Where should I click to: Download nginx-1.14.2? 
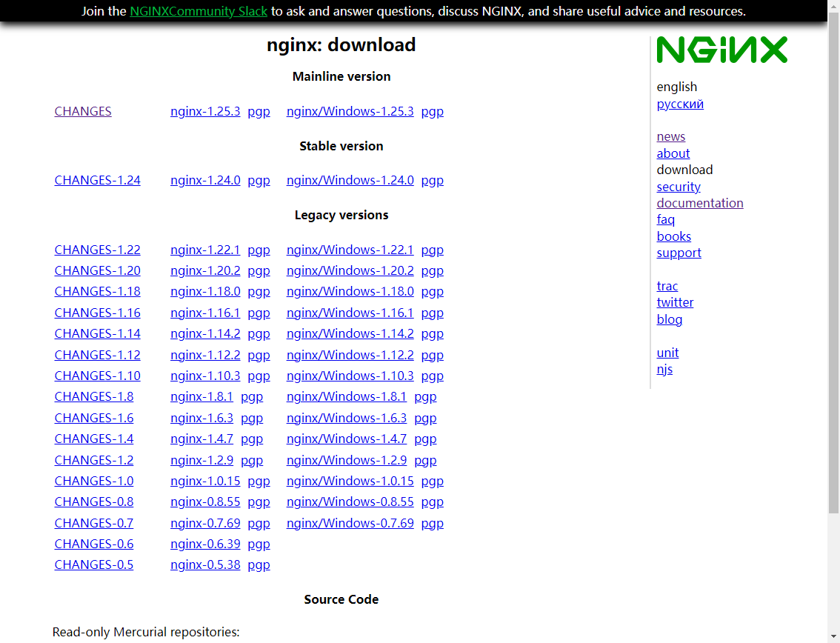(x=205, y=334)
